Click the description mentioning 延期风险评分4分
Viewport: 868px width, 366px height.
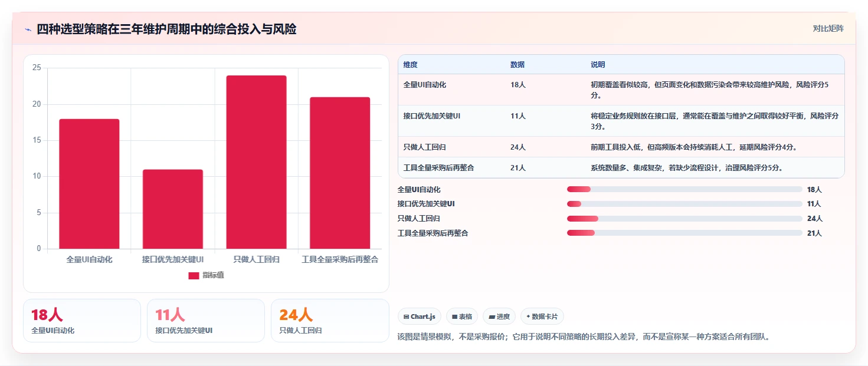tap(694, 147)
